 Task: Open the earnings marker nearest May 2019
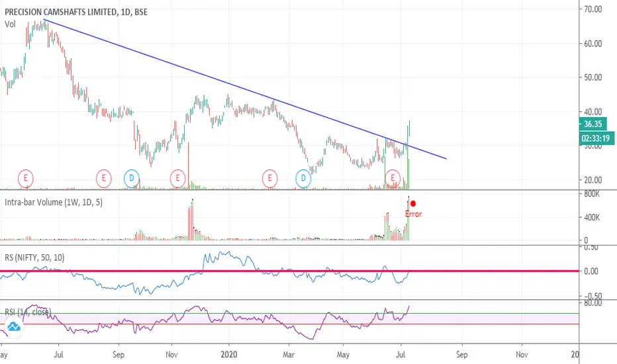26,178
